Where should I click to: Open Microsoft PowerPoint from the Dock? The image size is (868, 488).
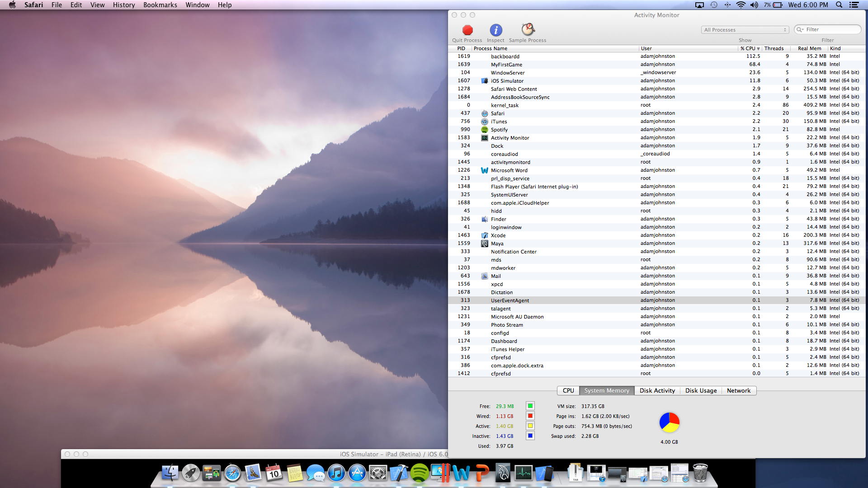[482, 473]
